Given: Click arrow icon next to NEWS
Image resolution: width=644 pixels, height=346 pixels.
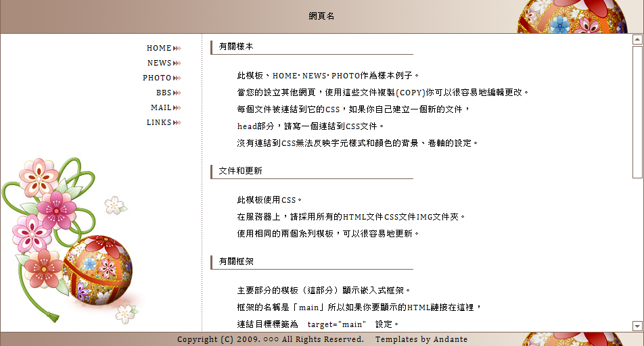Looking at the screenshot, I should [x=177, y=64].
